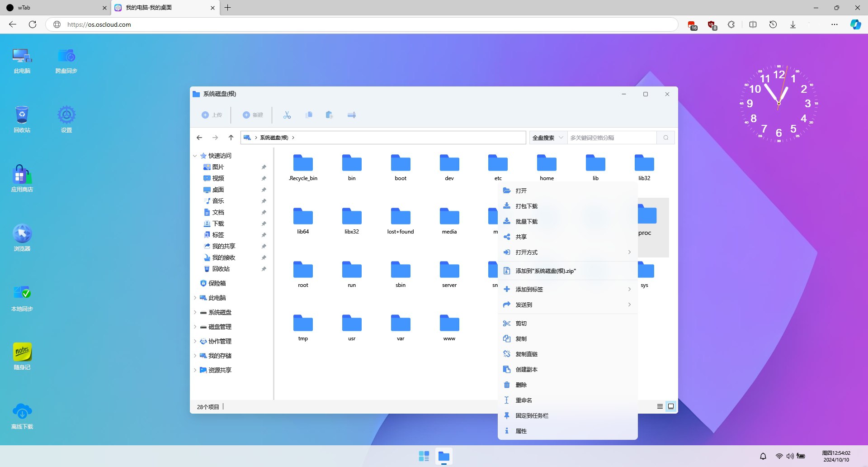Go up one directory level
This screenshot has width=868, height=467.
click(231, 138)
